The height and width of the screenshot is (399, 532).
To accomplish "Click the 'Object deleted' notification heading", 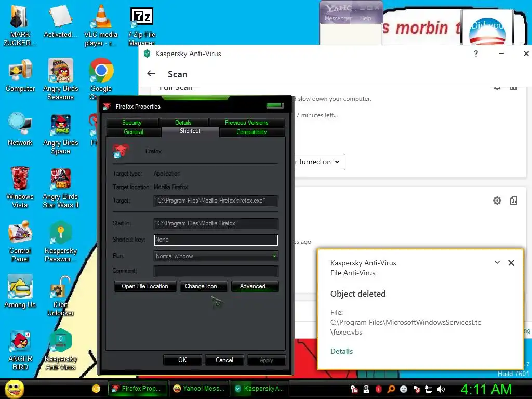I will (x=358, y=294).
